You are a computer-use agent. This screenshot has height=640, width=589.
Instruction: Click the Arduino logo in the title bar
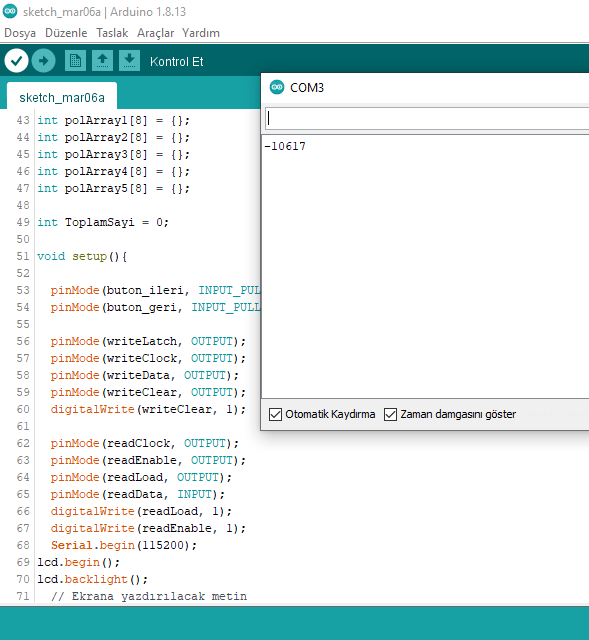point(10,11)
